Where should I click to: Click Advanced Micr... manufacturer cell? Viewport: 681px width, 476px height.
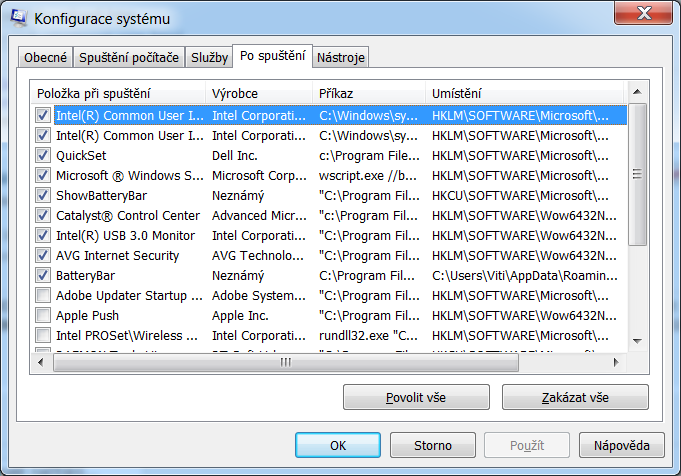pos(260,215)
